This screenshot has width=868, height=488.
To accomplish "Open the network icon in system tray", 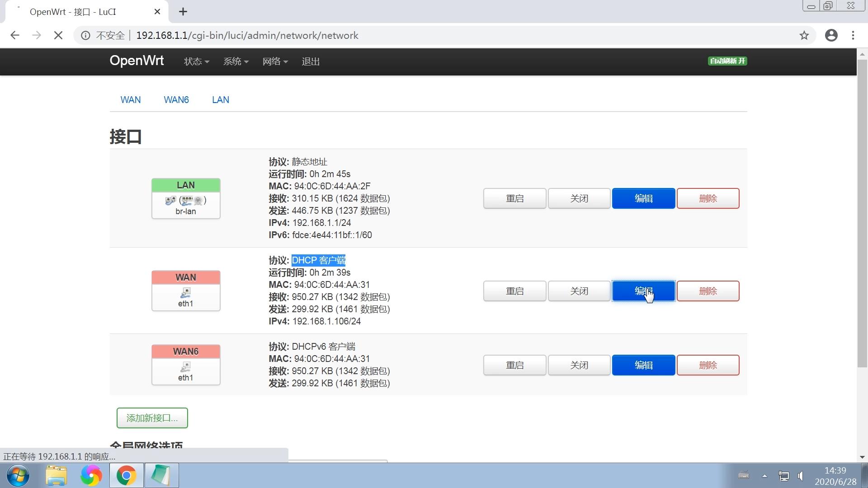I will coord(783,476).
